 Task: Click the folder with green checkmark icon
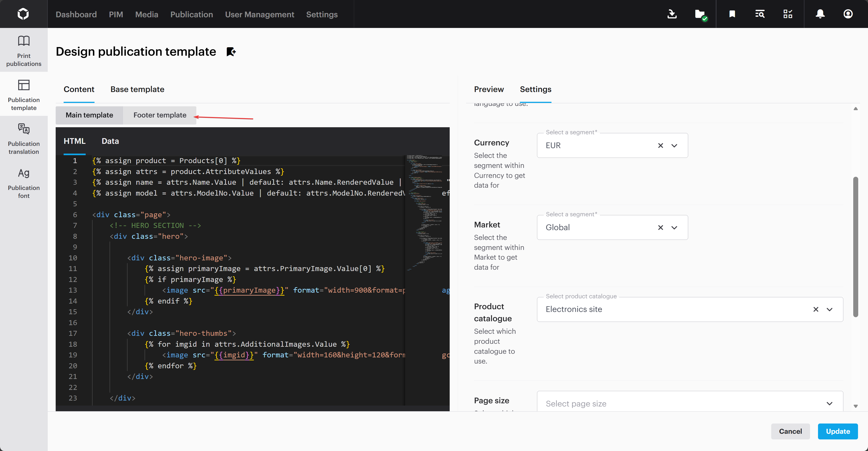point(701,14)
